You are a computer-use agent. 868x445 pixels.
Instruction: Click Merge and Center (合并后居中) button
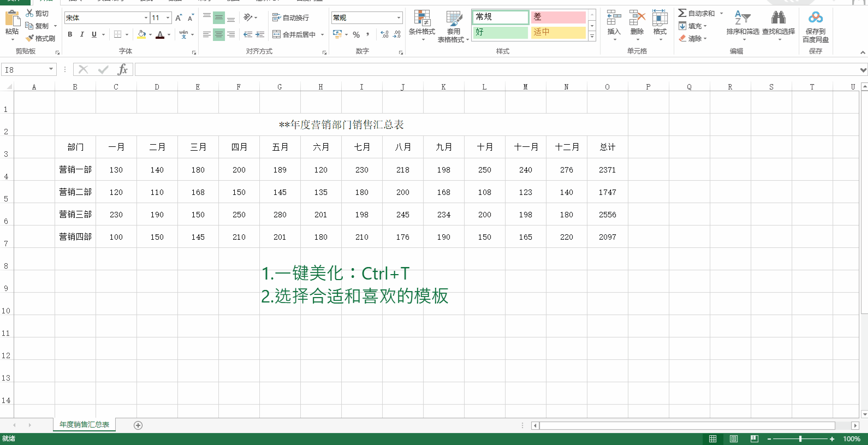click(294, 34)
